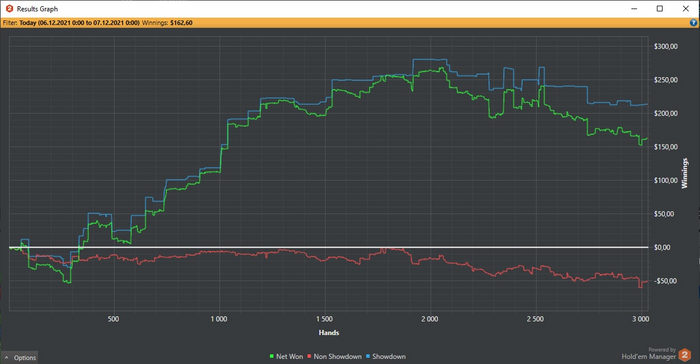Screen dimensions: 700x364
Task: Click the $200,00 axis label
Action: pyautogui.click(x=666, y=113)
